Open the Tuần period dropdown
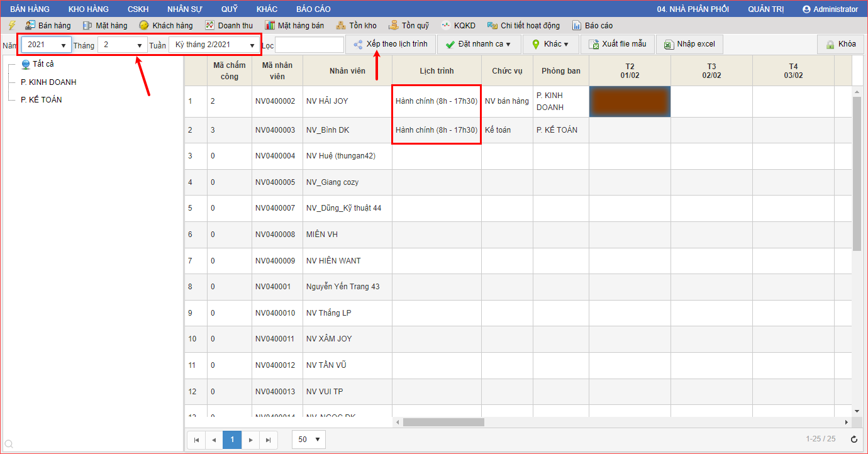This screenshot has width=868, height=454. coord(215,45)
